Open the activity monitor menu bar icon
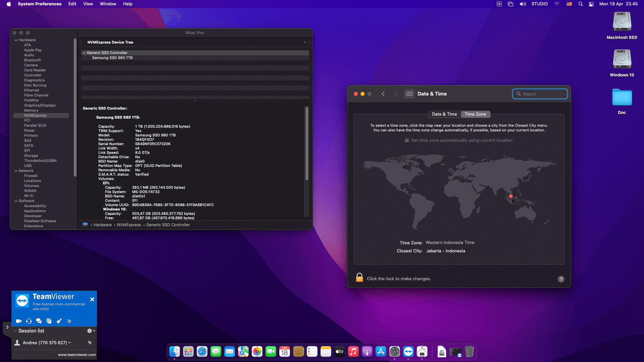Viewport: 644px width, 362px height. (x=499, y=4)
